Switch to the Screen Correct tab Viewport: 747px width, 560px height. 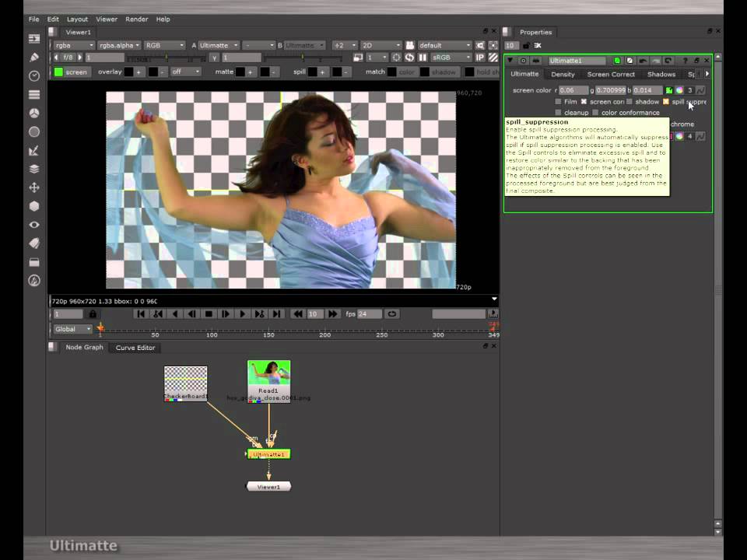coord(611,75)
